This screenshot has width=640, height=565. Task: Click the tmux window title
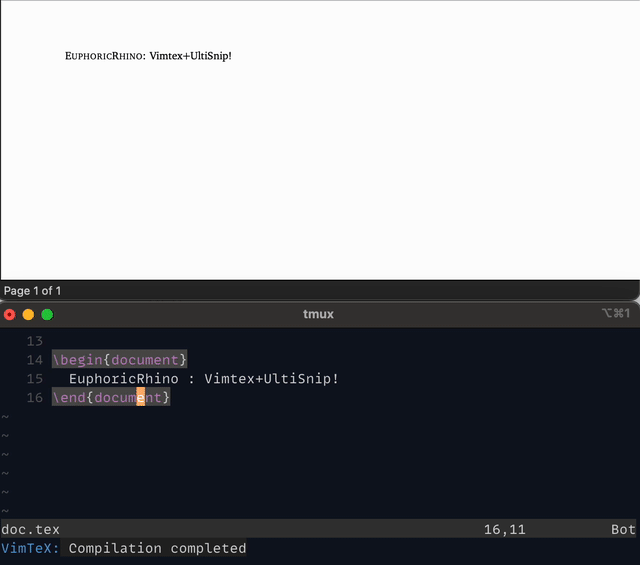(318, 314)
